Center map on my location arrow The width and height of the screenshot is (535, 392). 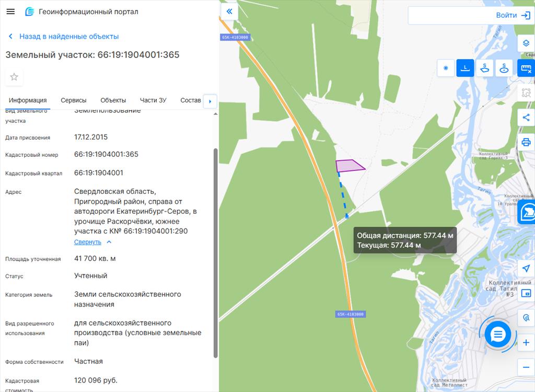(526, 268)
